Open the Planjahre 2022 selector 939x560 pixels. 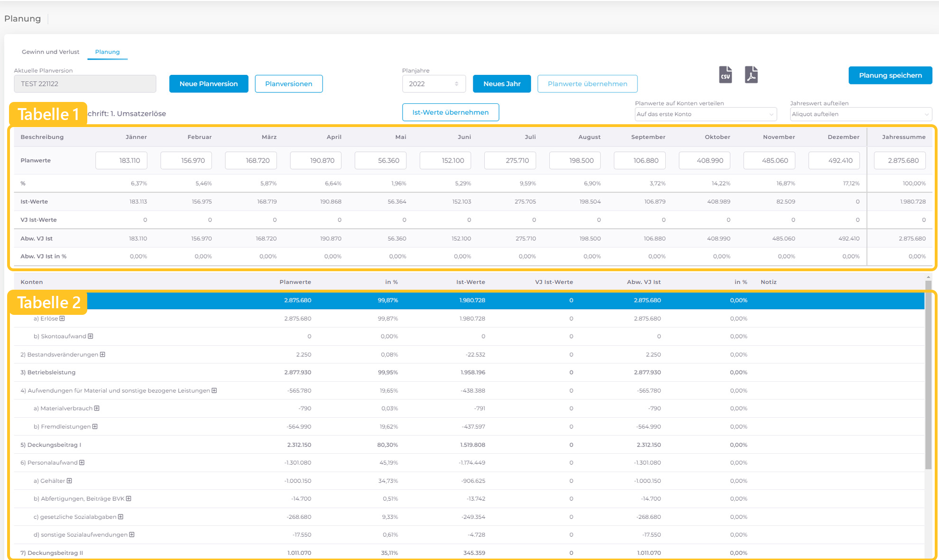tap(433, 84)
